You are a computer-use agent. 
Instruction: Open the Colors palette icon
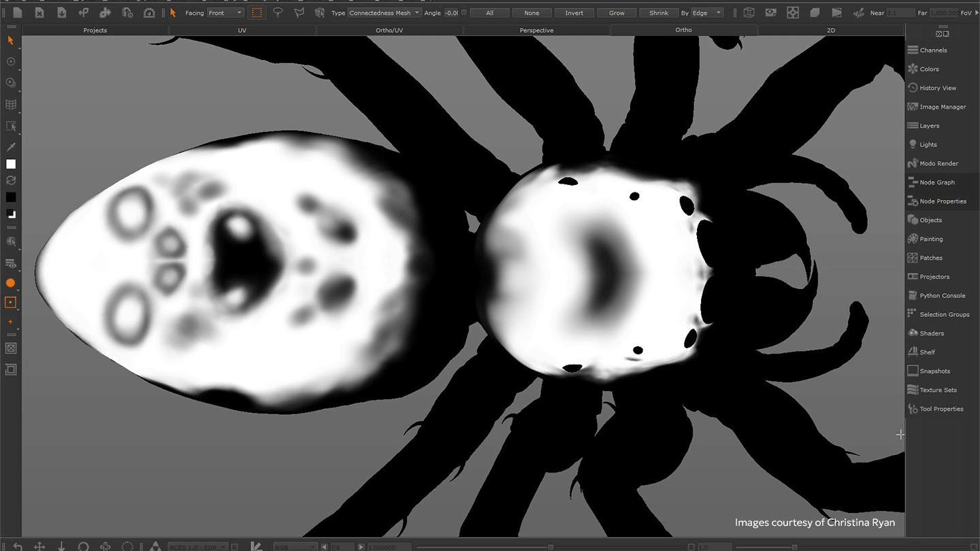913,69
